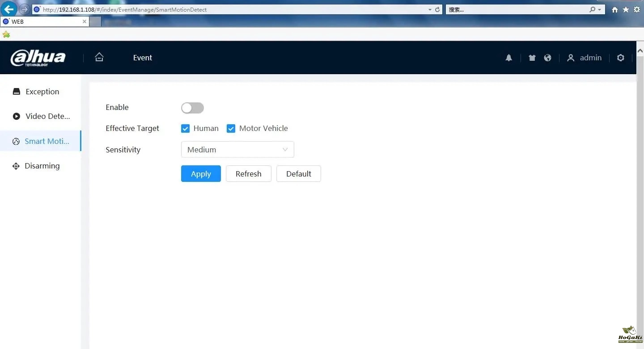The image size is (644, 349).
Task: Go to the Disarming section
Action: (42, 166)
